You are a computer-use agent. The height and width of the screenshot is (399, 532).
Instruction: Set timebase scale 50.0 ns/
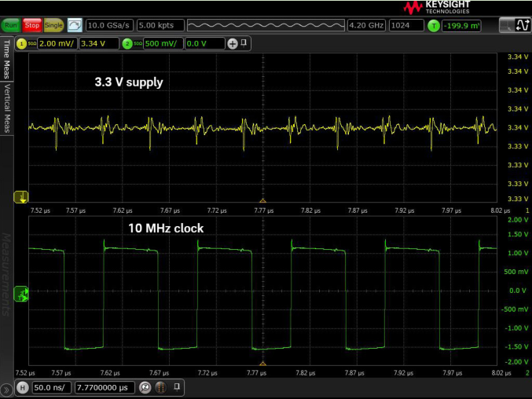(52, 387)
